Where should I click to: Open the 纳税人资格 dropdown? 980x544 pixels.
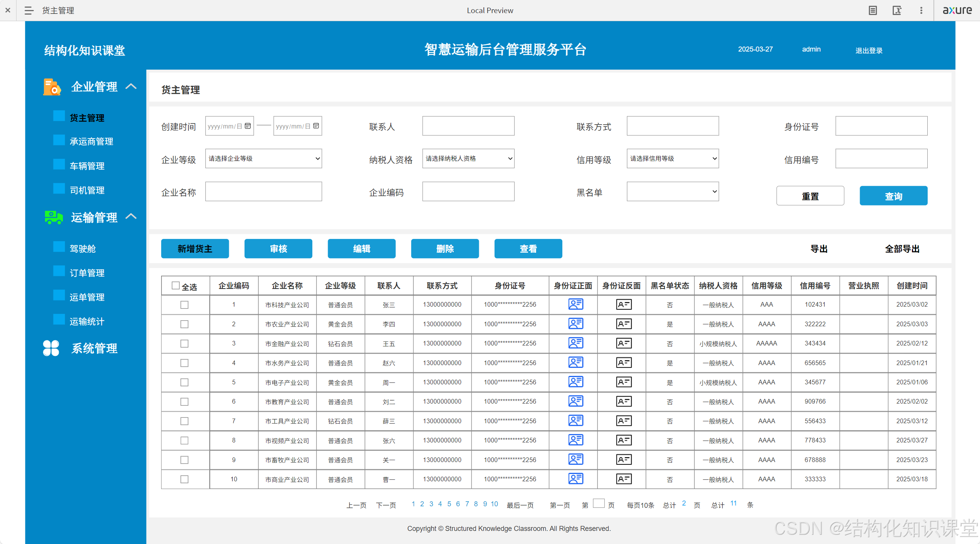[468, 159]
